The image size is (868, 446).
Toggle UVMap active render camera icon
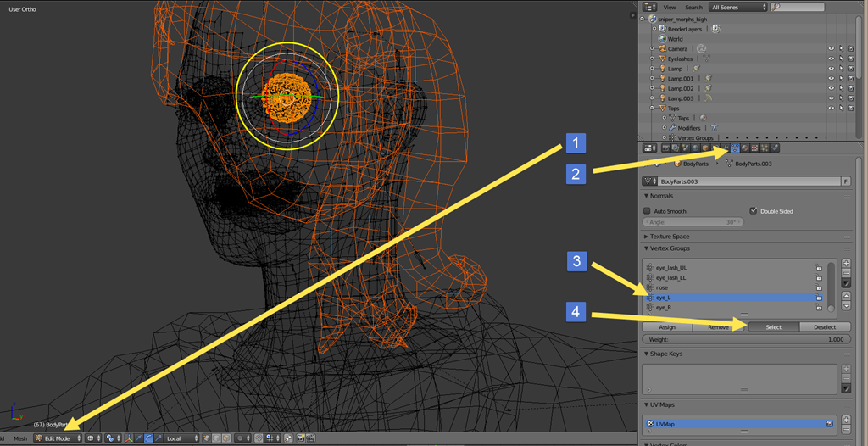point(829,424)
